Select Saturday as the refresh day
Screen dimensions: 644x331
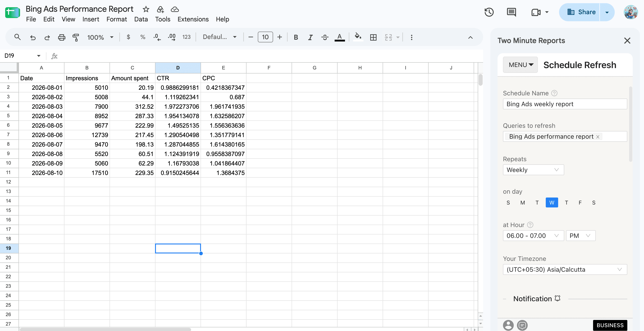pos(594,202)
